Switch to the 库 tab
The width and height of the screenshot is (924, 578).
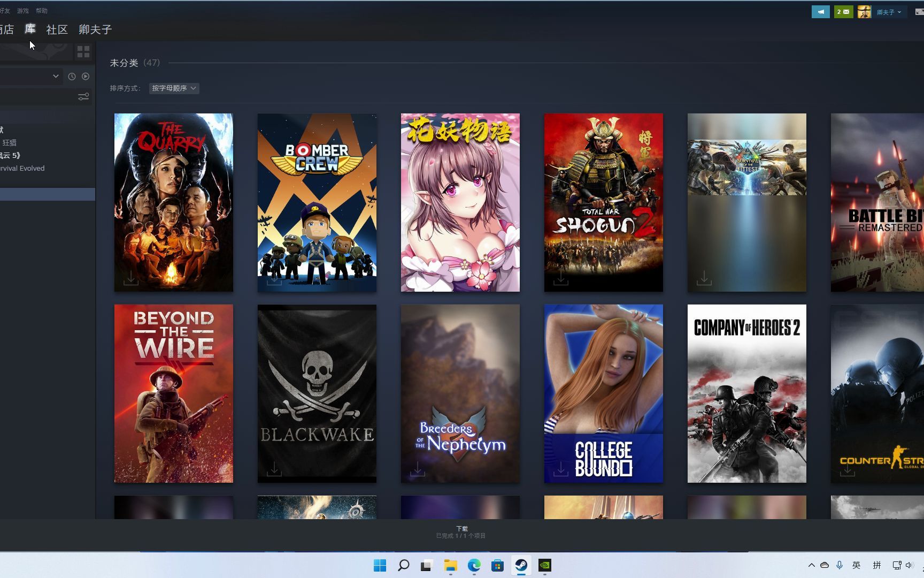30,29
